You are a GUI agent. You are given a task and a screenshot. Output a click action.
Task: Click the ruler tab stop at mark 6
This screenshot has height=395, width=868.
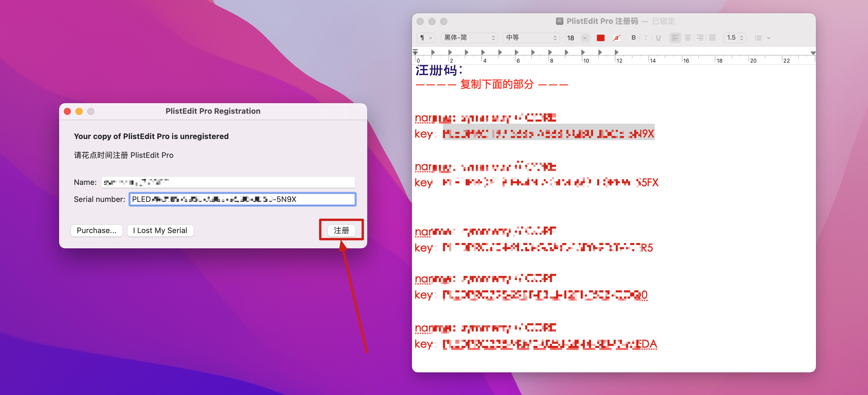pyautogui.click(x=516, y=52)
